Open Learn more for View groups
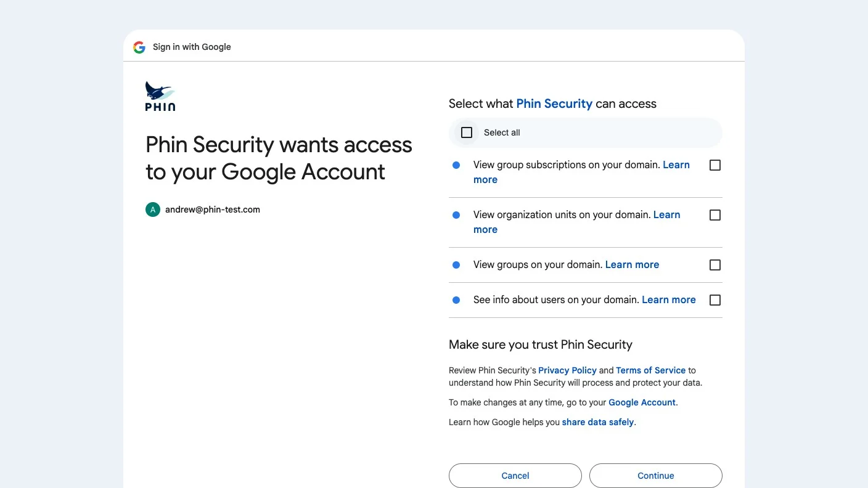The width and height of the screenshot is (868, 488). [633, 265]
